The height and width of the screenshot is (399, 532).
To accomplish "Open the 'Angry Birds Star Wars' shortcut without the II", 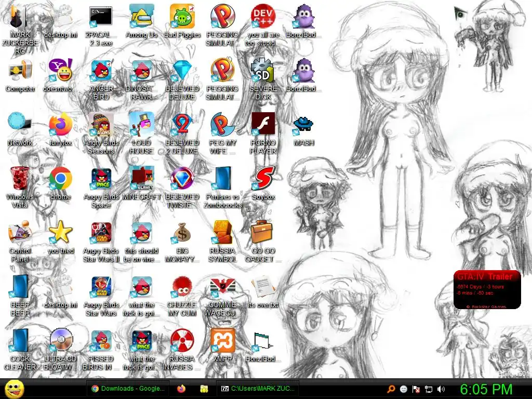I will 101,287.
